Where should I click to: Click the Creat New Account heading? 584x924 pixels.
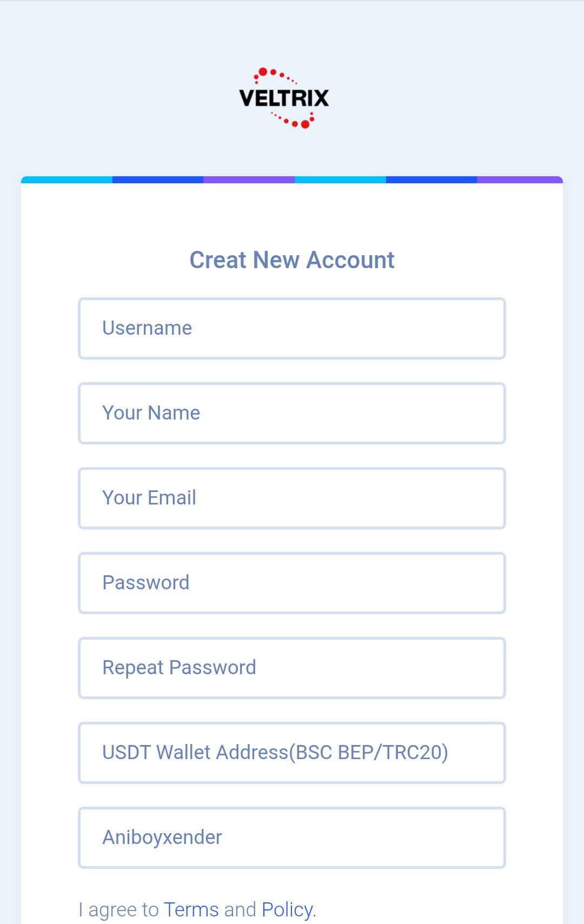(x=292, y=260)
